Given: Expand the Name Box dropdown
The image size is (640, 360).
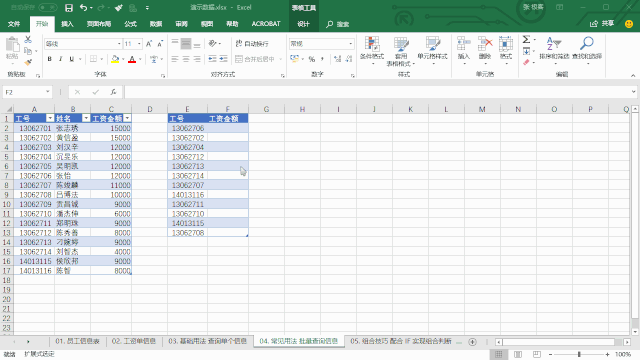Looking at the screenshot, I should coord(48,92).
